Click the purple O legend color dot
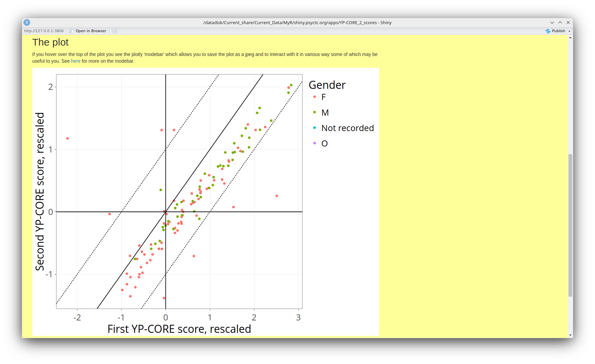 pos(314,143)
